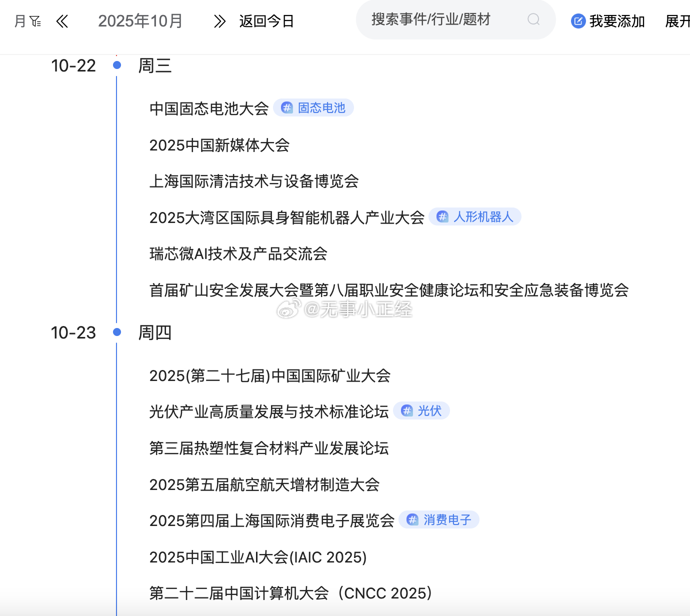Click the 我要添加 edit icon
690x616 pixels.
click(x=578, y=21)
